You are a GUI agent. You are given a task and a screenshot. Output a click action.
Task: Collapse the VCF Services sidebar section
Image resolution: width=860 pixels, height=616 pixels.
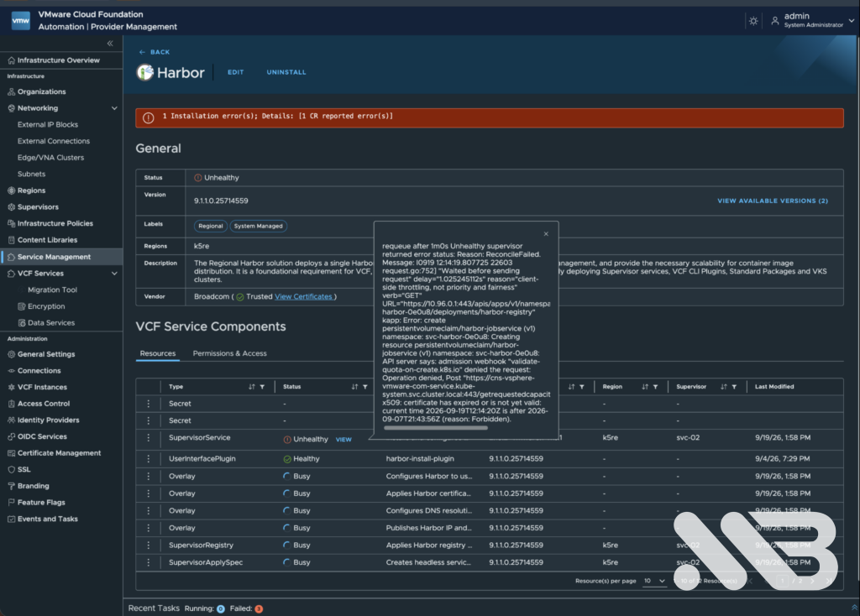click(114, 274)
